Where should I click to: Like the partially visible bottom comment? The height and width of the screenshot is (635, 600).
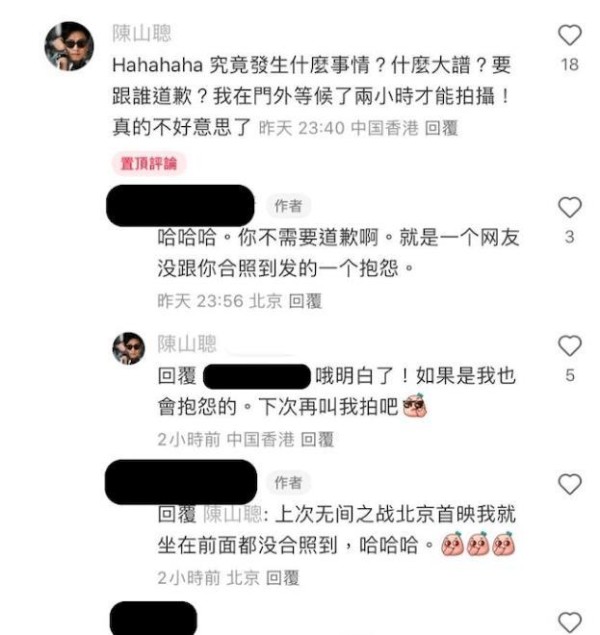[570, 623]
